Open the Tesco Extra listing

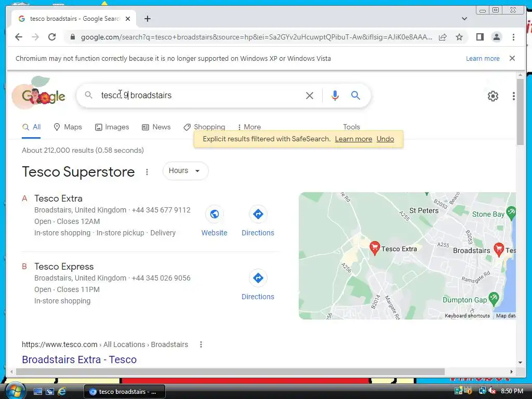click(x=58, y=198)
